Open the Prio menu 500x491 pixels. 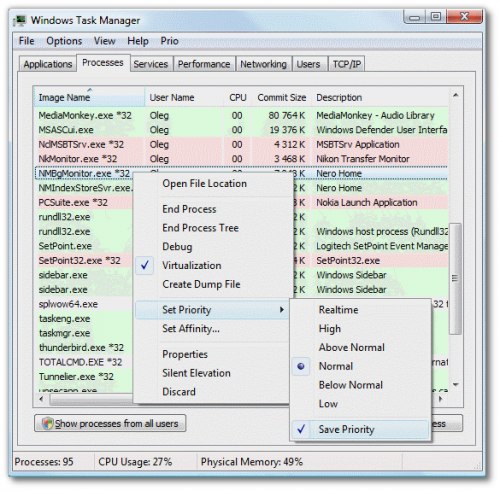[x=169, y=41]
